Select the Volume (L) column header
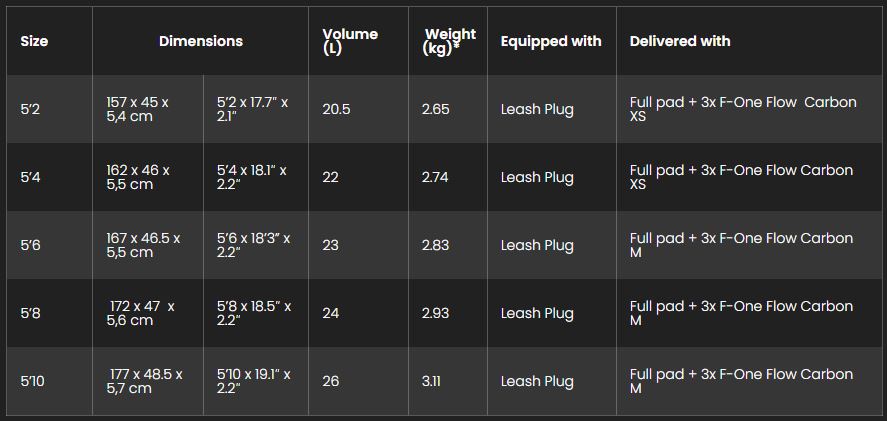This screenshot has width=887, height=421. point(350,41)
